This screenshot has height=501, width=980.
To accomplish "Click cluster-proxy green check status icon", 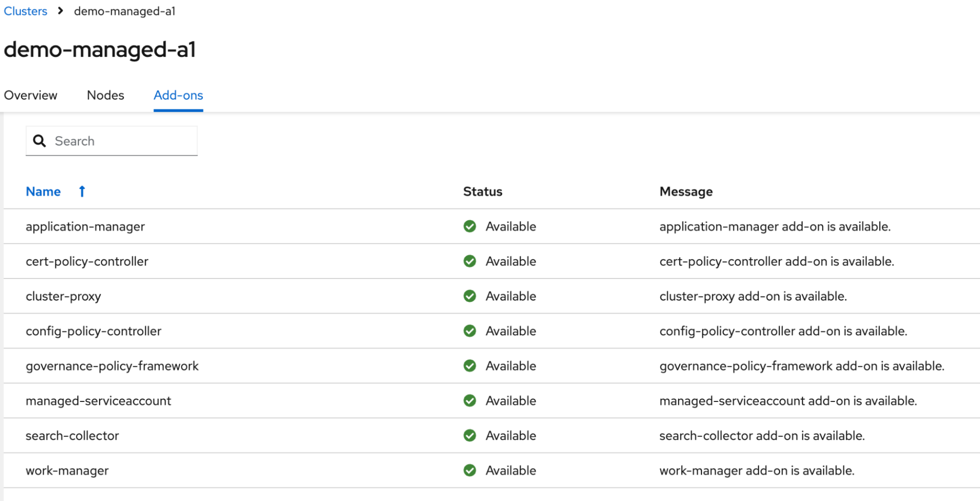I will (x=470, y=296).
